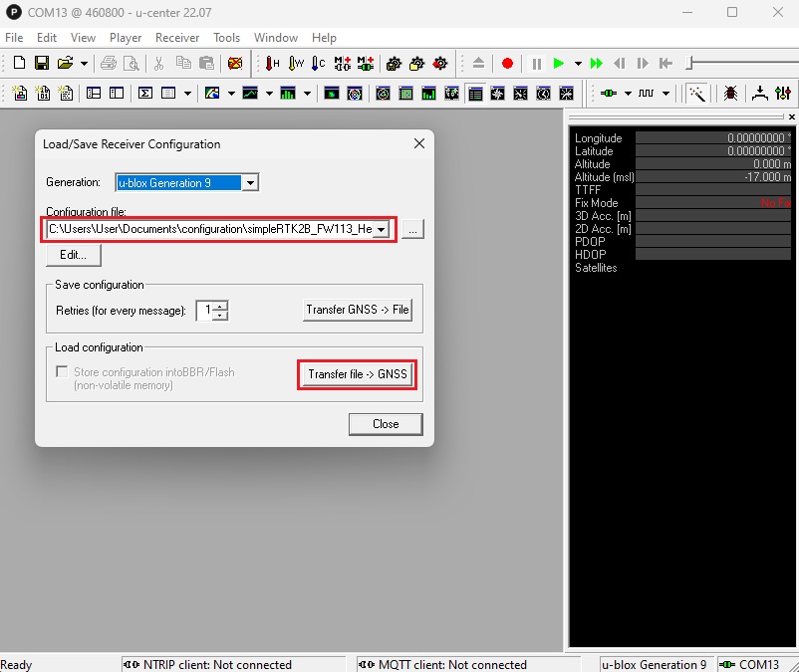Click Transfer file -> GNSS button

point(358,374)
